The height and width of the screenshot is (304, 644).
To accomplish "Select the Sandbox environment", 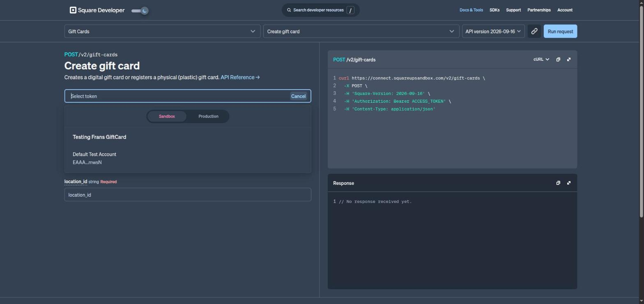I will click(x=167, y=117).
